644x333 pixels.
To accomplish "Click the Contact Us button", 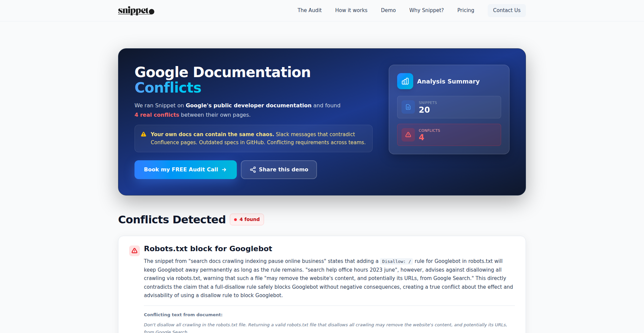I will coord(506,10).
